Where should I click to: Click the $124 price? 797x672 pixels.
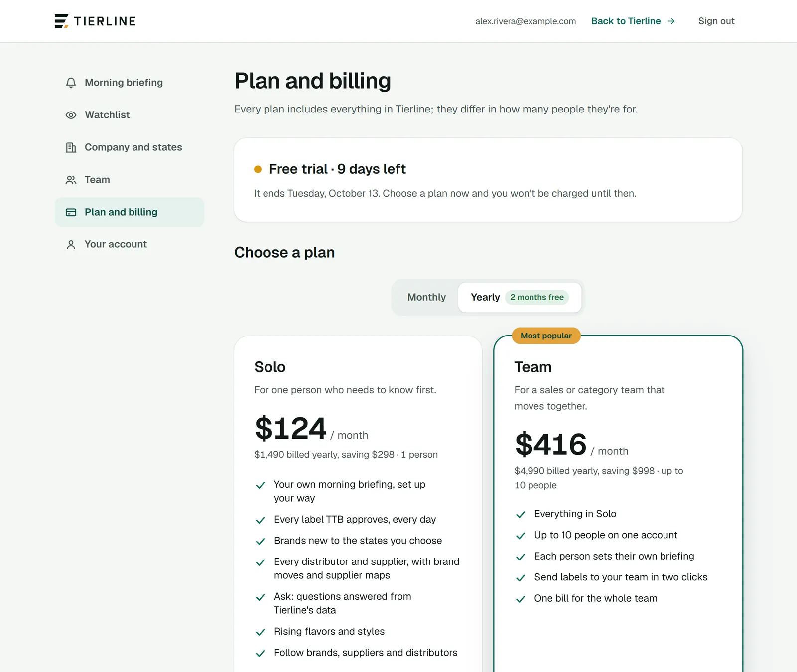[290, 429]
